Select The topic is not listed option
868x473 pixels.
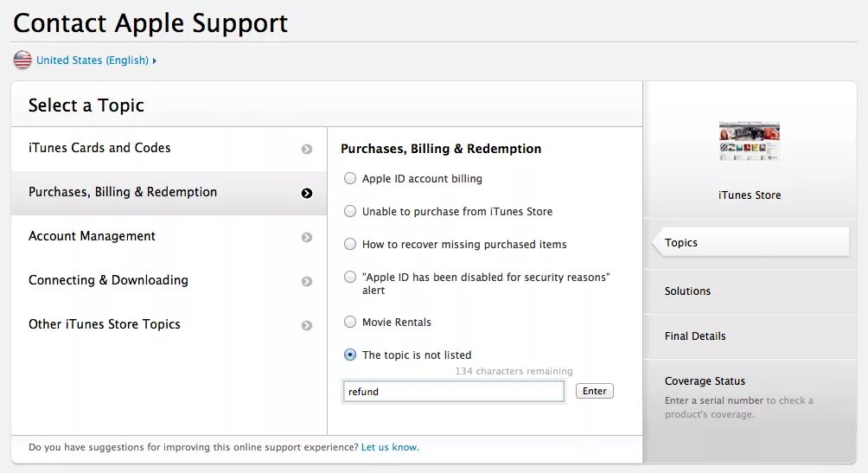[x=350, y=355]
